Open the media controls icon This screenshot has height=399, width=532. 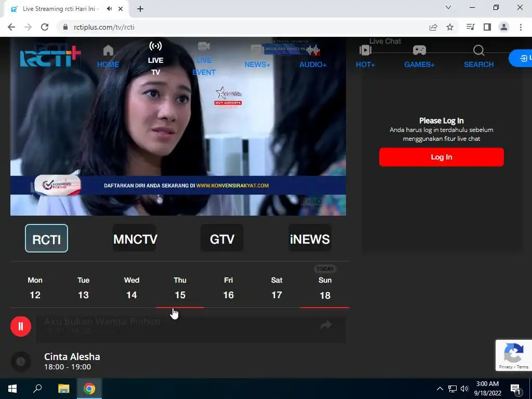coord(470,27)
